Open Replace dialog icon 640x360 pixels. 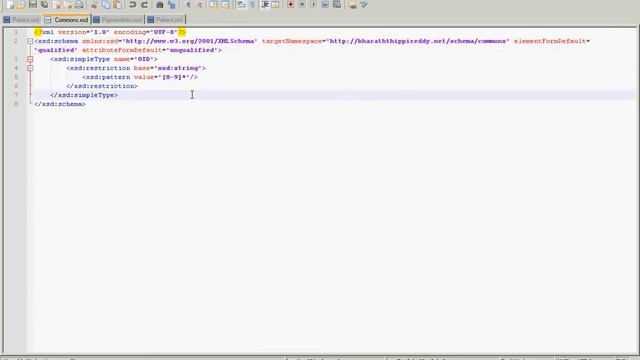click(x=171, y=5)
